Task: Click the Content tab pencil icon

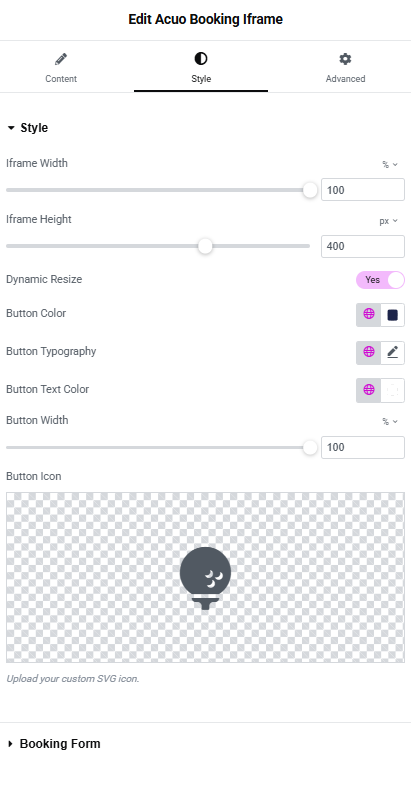Action: tap(61, 59)
